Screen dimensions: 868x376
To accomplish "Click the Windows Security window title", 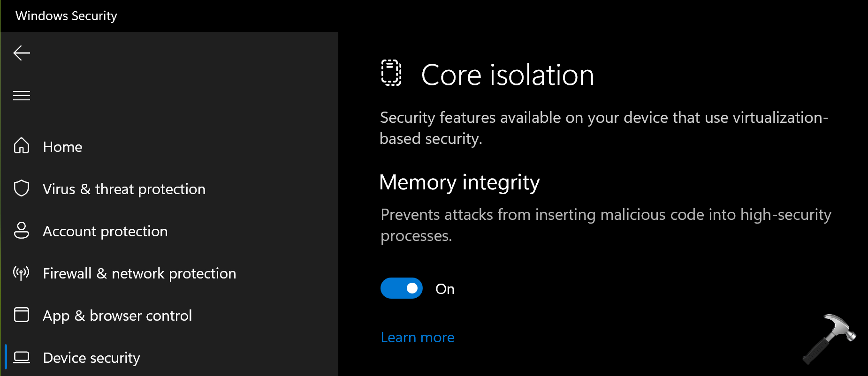I will click(x=66, y=16).
